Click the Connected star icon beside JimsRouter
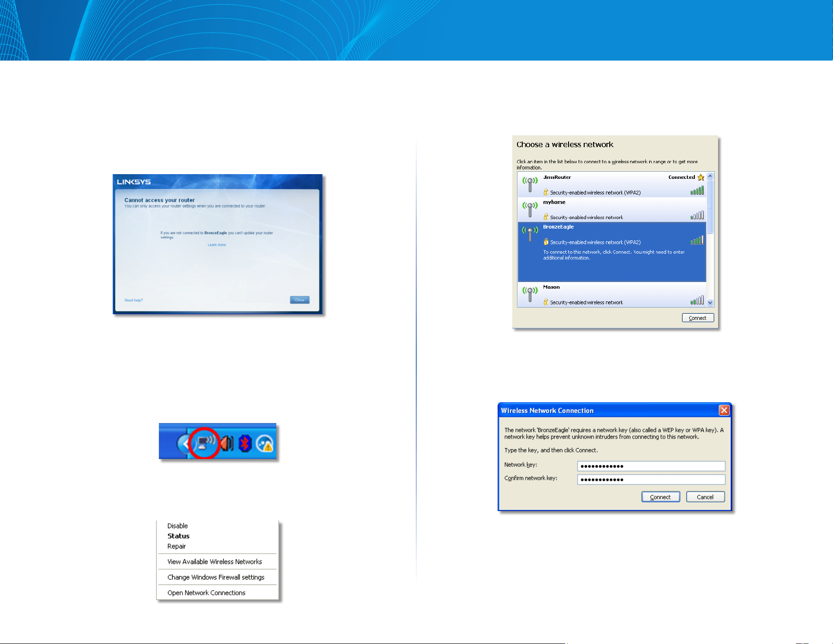This screenshot has height=644, width=833. 701,177
